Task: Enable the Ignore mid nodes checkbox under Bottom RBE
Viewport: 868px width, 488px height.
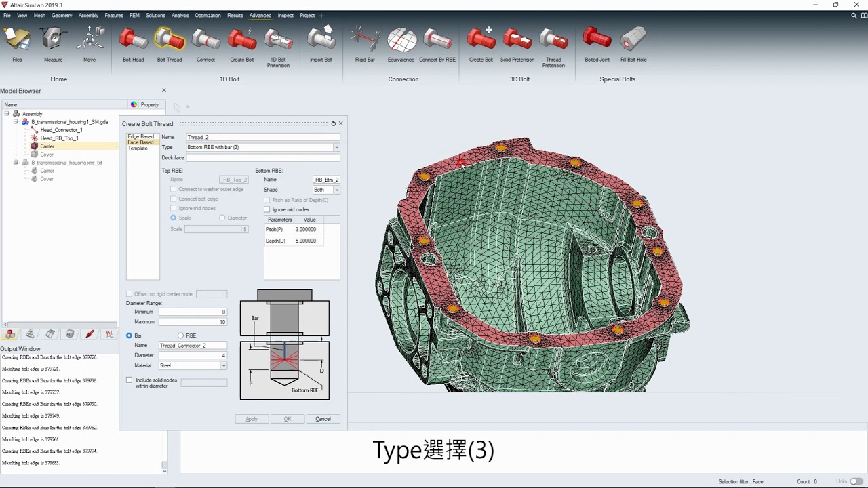Action: tap(267, 209)
